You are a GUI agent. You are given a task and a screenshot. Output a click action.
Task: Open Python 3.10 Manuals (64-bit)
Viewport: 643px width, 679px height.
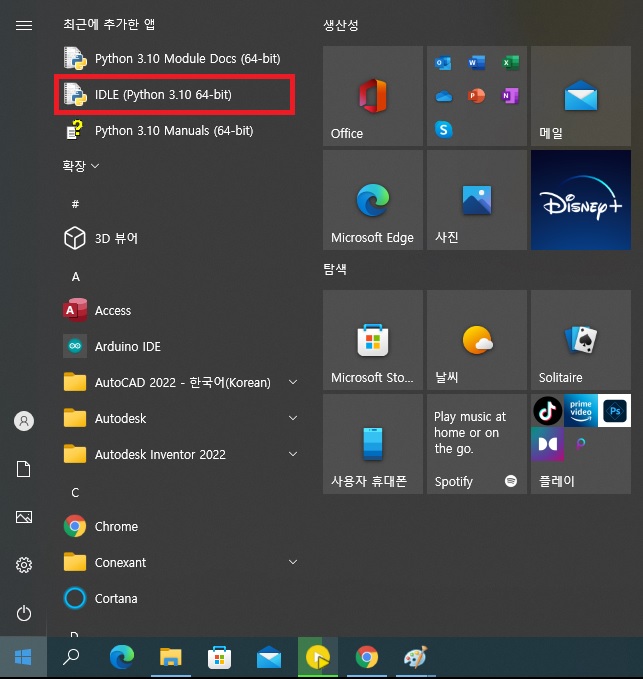[174, 130]
